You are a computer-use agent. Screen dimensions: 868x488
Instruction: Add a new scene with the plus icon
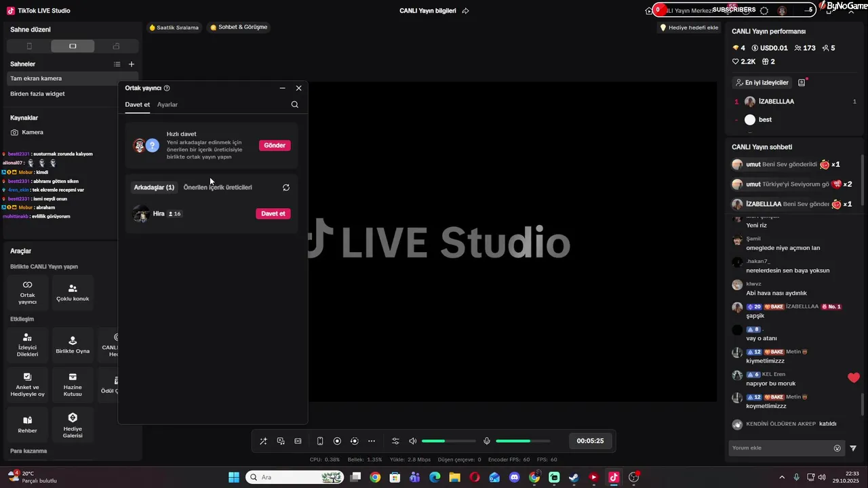pos(132,64)
